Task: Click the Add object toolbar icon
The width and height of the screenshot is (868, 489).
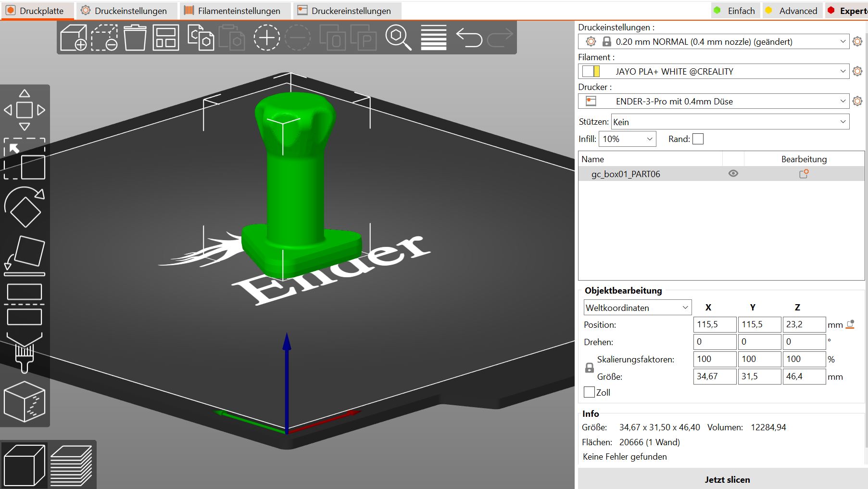Action: pyautogui.click(x=74, y=38)
